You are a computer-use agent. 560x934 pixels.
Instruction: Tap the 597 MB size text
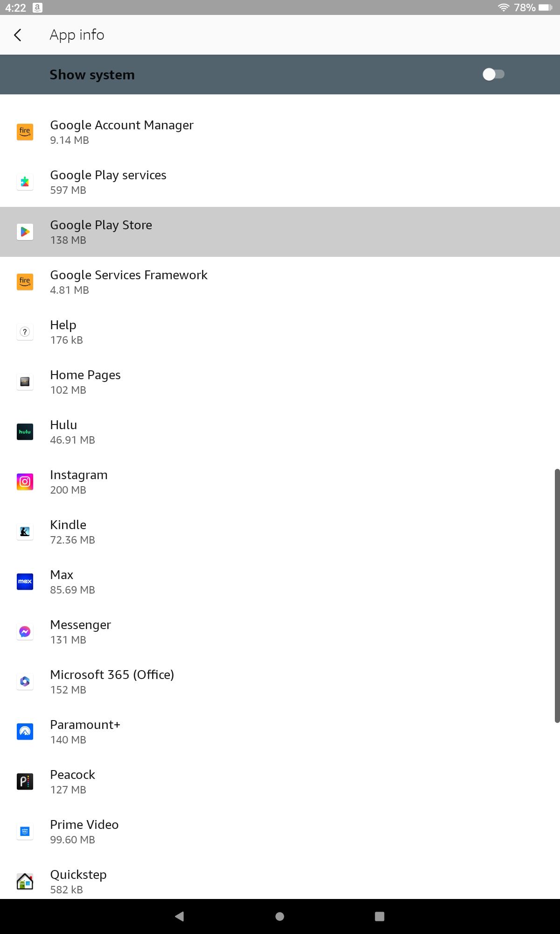pyautogui.click(x=68, y=190)
